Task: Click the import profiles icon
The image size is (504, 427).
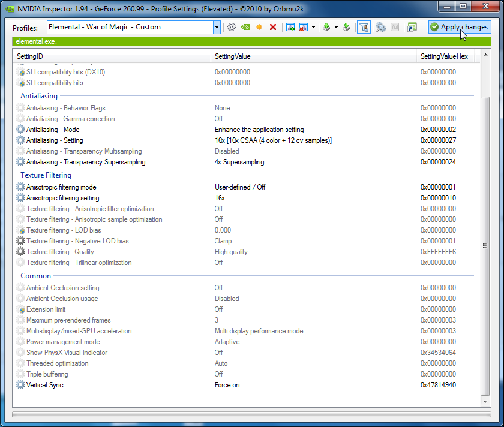Action: 346,28
